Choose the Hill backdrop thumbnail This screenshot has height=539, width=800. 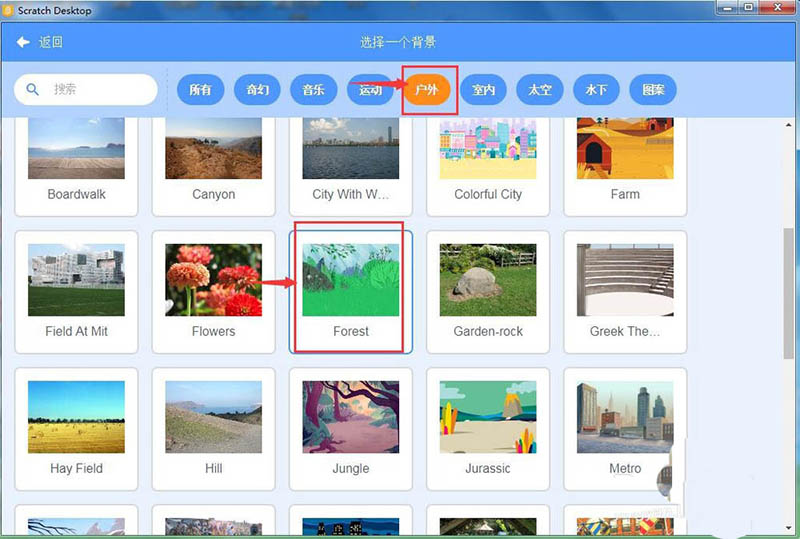[214, 417]
